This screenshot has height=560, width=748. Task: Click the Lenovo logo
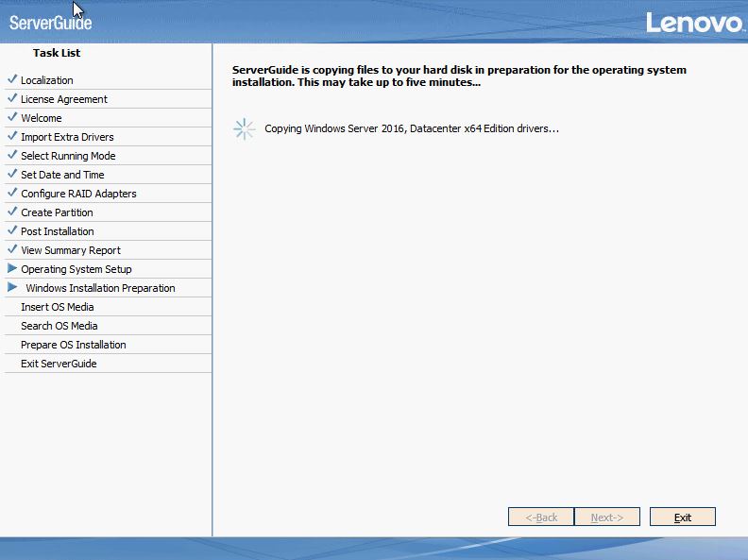pos(695,23)
